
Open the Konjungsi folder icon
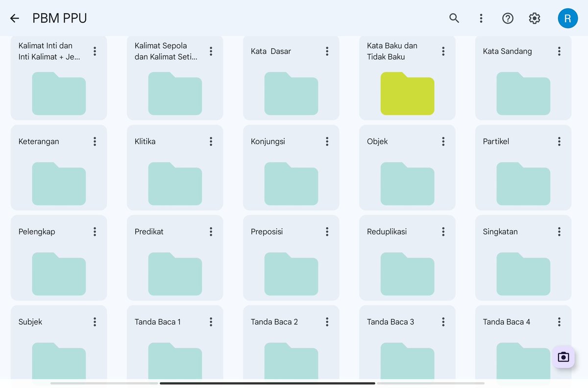click(291, 183)
